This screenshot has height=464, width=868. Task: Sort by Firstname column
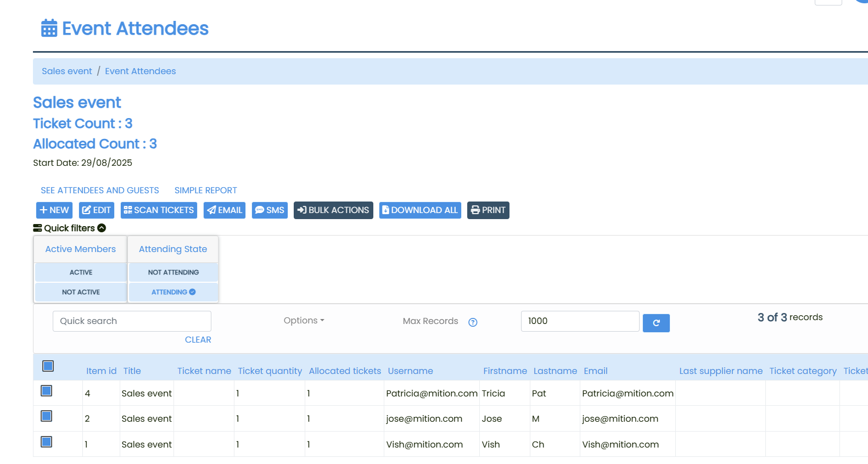(505, 371)
